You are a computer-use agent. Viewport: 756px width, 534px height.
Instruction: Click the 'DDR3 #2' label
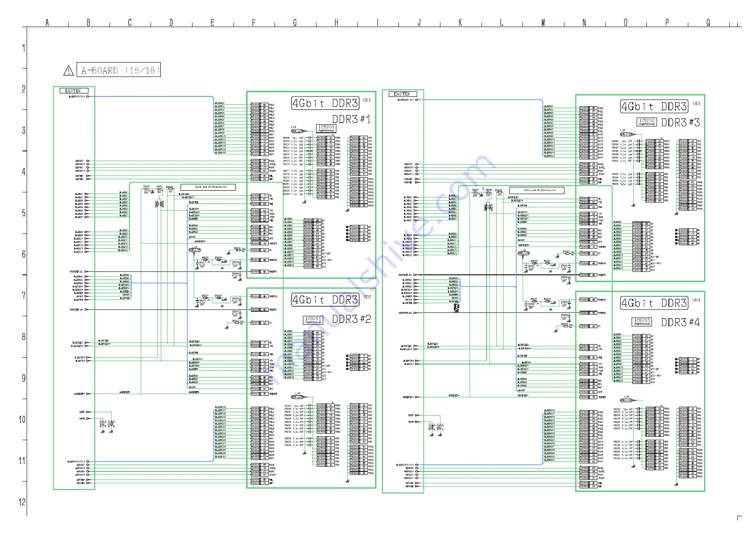click(x=351, y=319)
